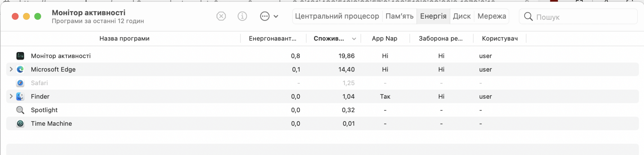Image resolution: width=644 pixels, height=155 pixels.
Task: Click the Microsoft Edge app icon
Action: (x=20, y=69)
